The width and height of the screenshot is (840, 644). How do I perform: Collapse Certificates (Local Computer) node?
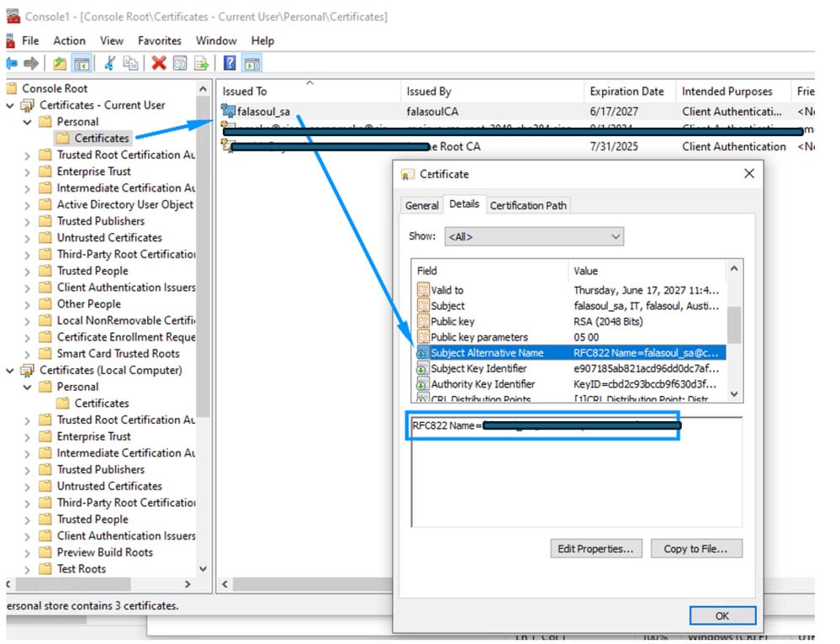point(11,371)
